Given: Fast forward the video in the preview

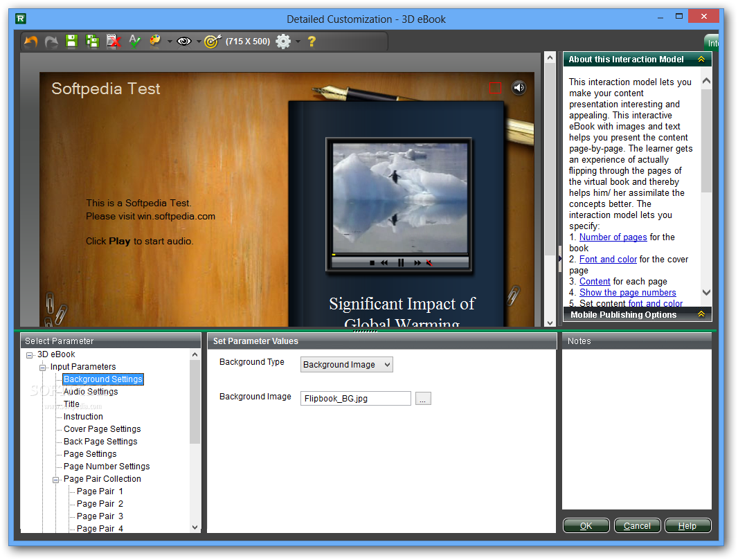Looking at the screenshot, I should coord(417,263).
